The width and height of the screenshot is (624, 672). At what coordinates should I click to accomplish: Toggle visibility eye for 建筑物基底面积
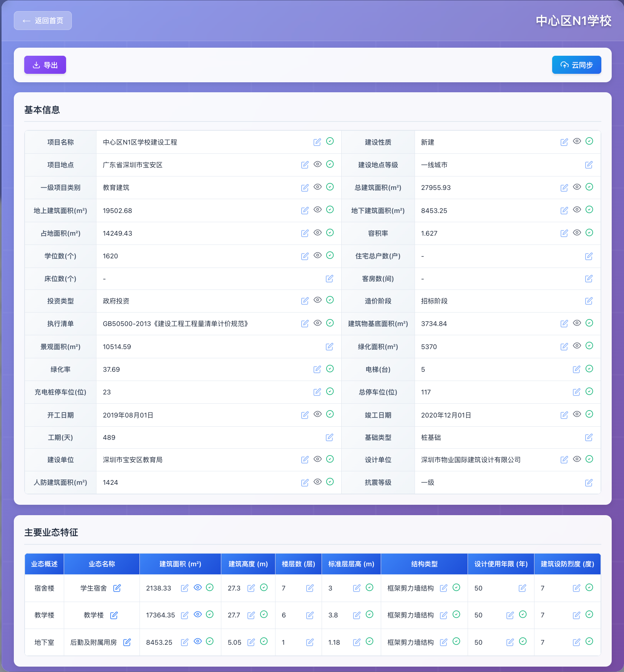577,323
